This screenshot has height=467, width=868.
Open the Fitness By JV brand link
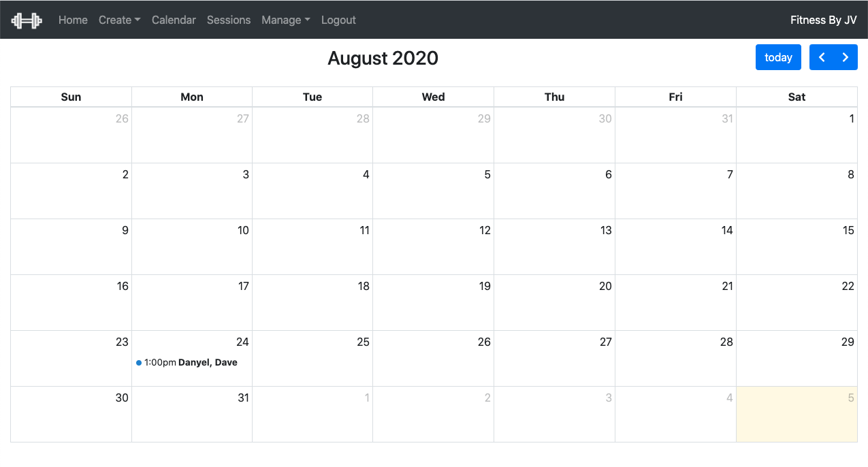(x=823, y=20)
